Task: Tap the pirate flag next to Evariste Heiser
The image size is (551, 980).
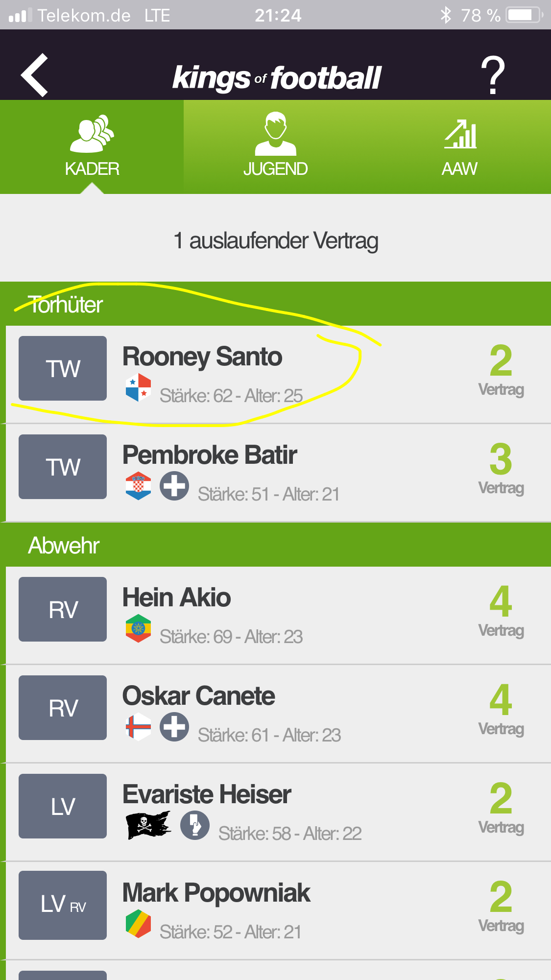Action: click(x=148, y=825)
